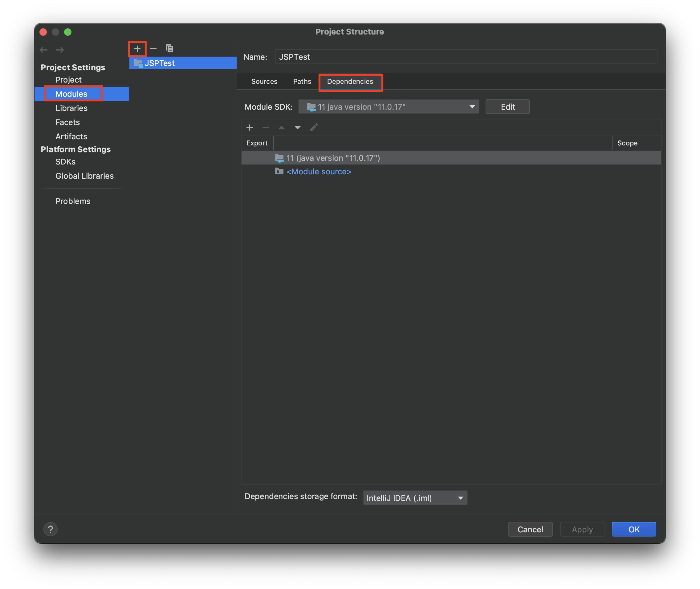Open the Module SDK dropdown
Viewport: 700px width, 589px height.
point(389,107)
